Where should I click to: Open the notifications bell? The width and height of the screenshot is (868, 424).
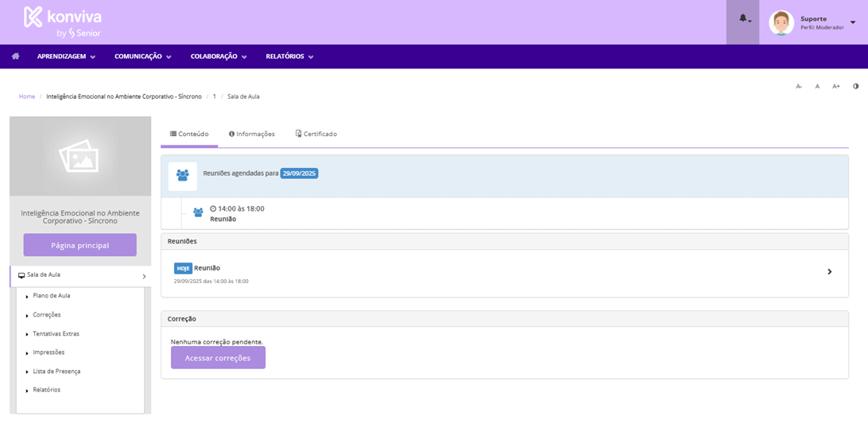743,19
